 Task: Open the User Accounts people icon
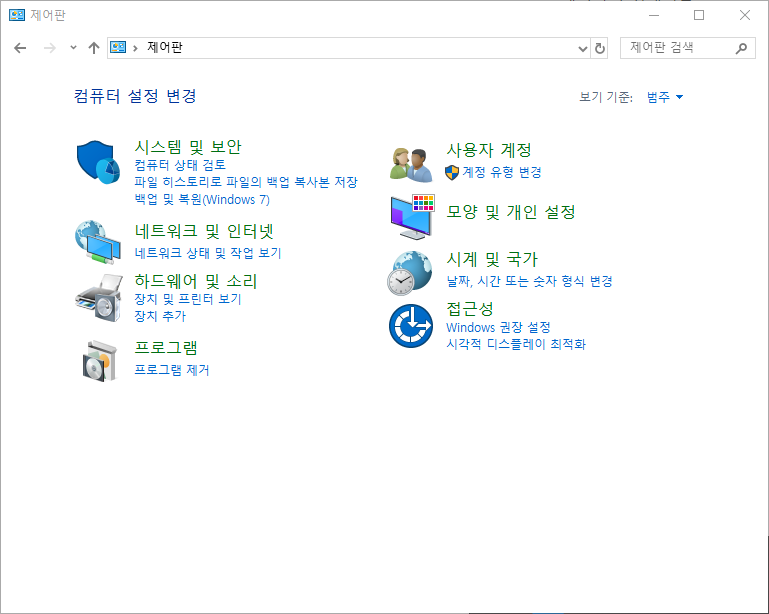(x=411, y=164)
